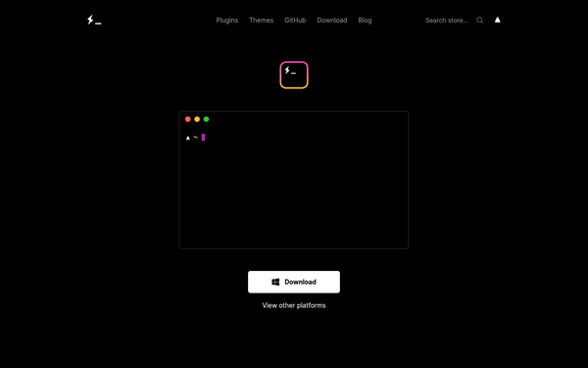Click the Windows logo on Download button
This screenshot has height=368, width=588.
click(275, 282)
